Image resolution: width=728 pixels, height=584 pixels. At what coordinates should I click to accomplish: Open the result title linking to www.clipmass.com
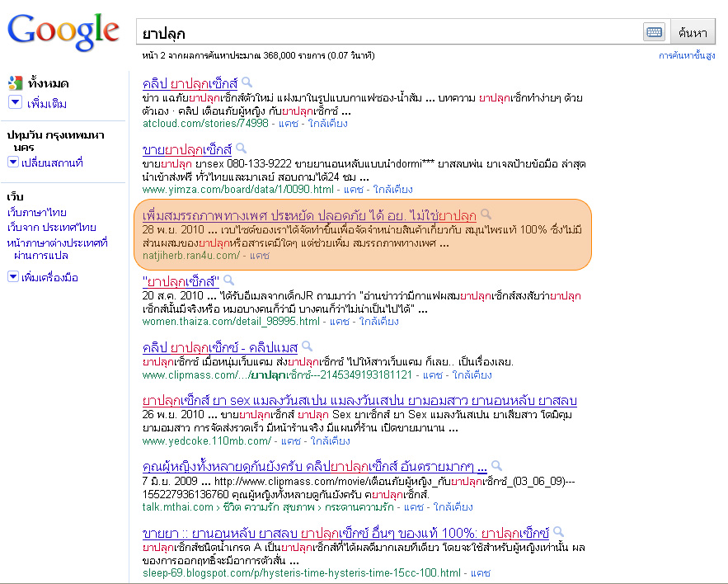pyautogui.click(x=220, y=347)
